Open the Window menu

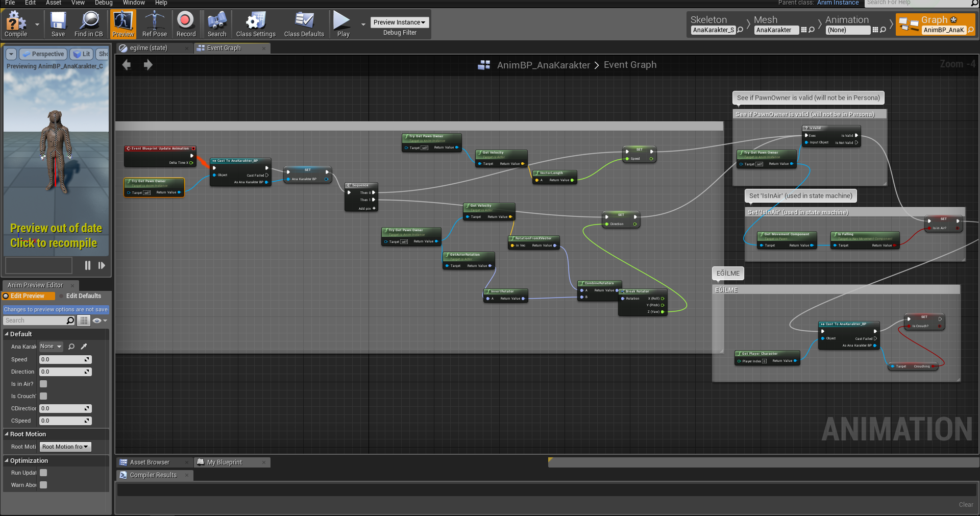(x=134, y=3)
